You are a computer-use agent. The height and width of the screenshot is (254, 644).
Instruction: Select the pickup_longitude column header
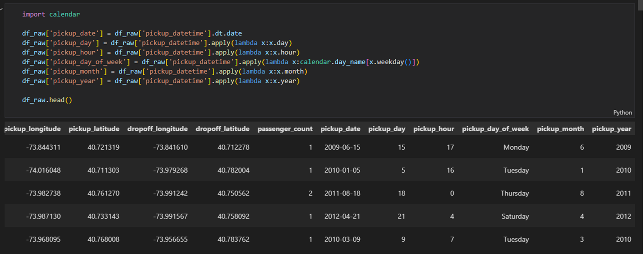tap(32, 129)
